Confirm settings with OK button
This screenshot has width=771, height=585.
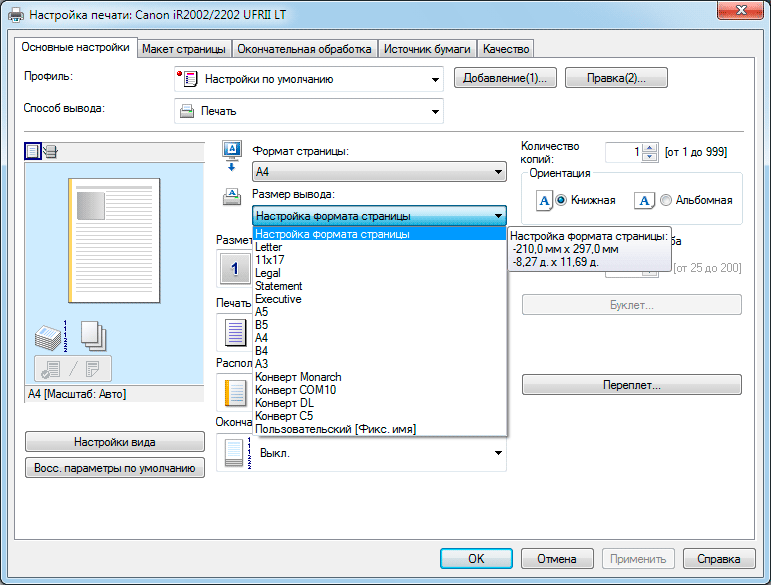pyautogui.click(x=476, y=559)
